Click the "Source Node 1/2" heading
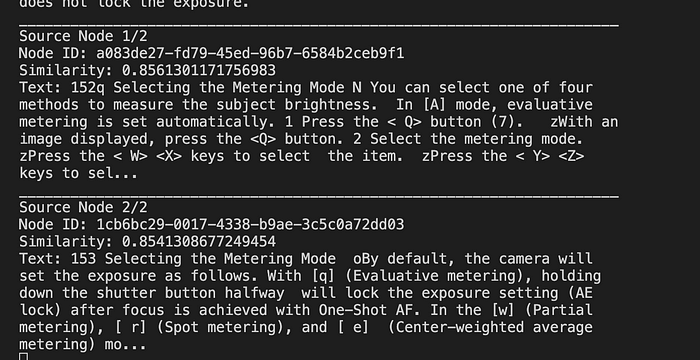 [83, 36]
